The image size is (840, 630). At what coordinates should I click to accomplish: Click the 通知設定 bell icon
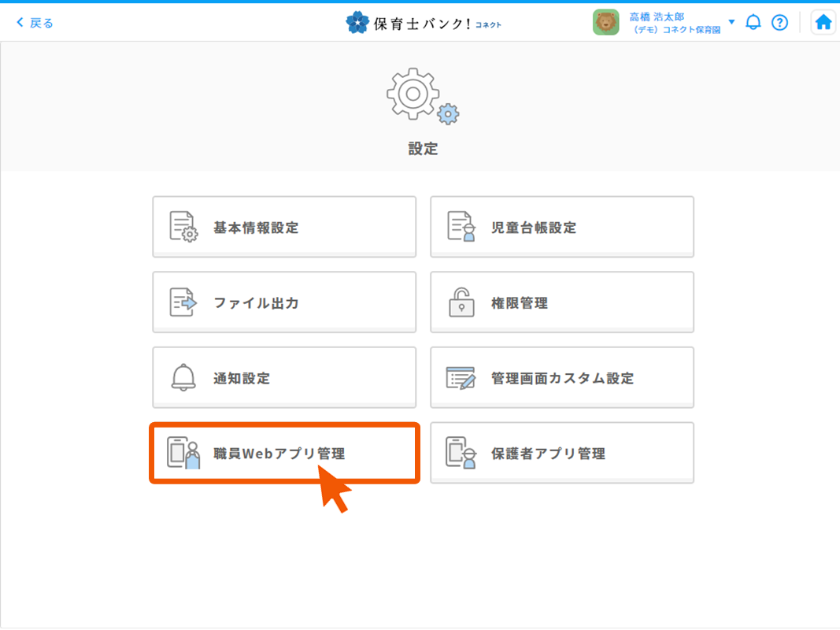pyautogui.click(x=182, y=377)
